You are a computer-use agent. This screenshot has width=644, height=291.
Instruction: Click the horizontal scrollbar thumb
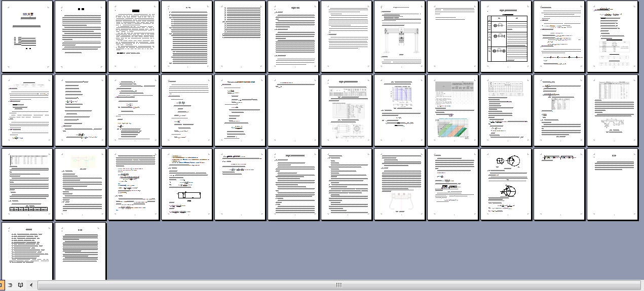(338, 285)
